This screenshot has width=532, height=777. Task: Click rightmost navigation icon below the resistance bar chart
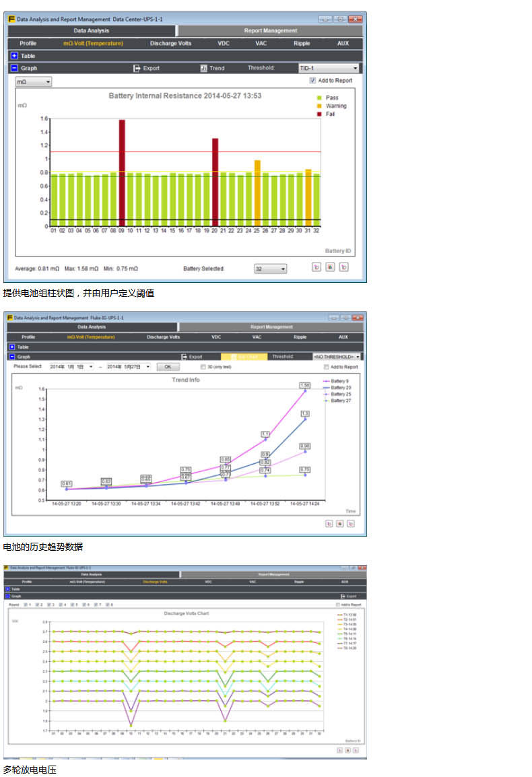tap(343, 267)
